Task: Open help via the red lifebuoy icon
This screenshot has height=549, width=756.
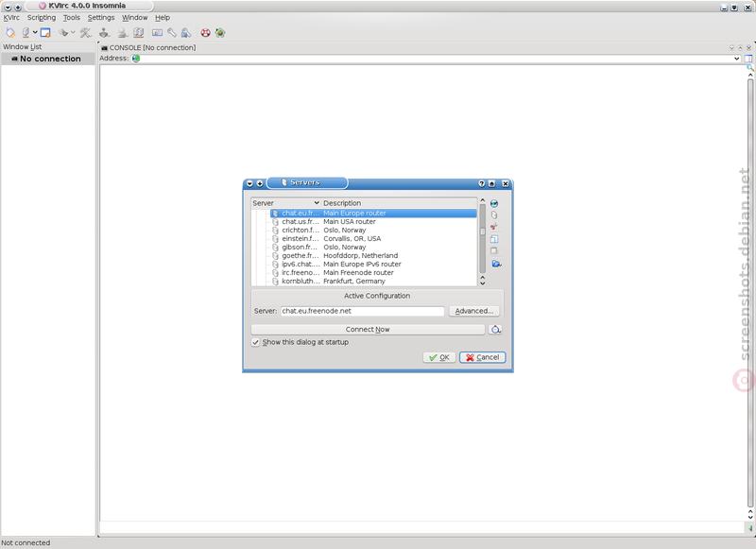Action: pyautogui.click(x=205, y=33)
